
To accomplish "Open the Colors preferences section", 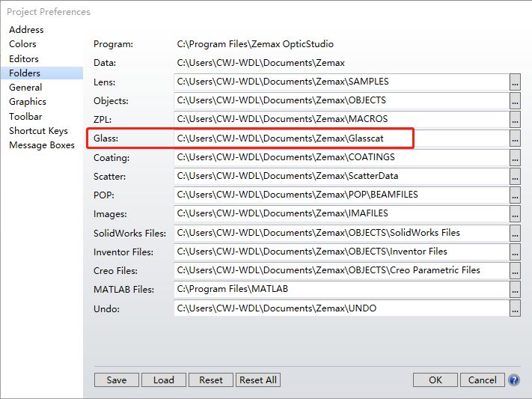I will pyautogui.click(x=22, y=44).
